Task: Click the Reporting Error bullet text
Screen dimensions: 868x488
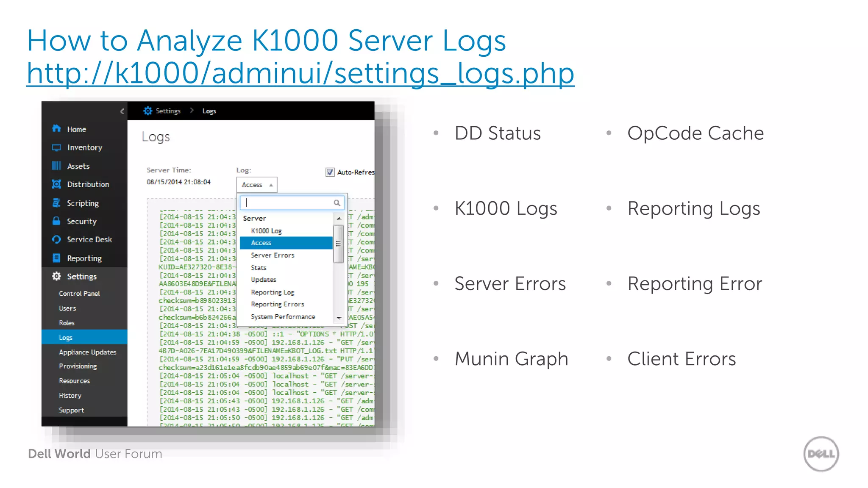Action: tap(695, 284)
